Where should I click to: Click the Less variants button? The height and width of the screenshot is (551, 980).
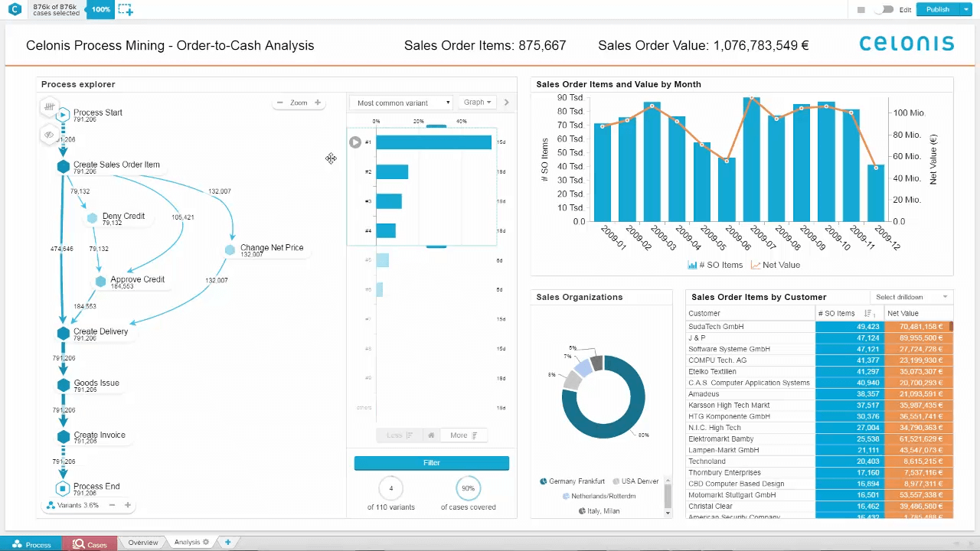[399, 435]
